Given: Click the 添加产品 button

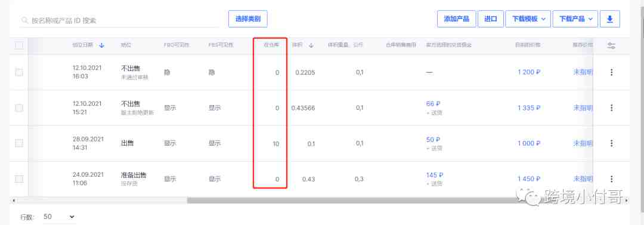Looking at the screenshot, I should pos(456,19).
